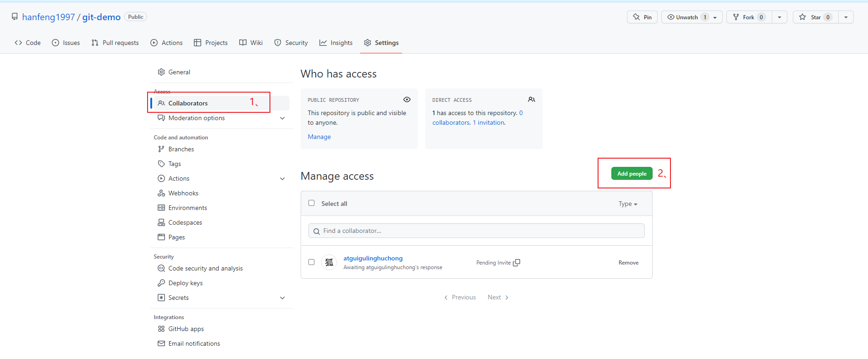The image size is (868, 359).
Task: Click the Branches git-branch icon
Action: click(x=161, y=149)
